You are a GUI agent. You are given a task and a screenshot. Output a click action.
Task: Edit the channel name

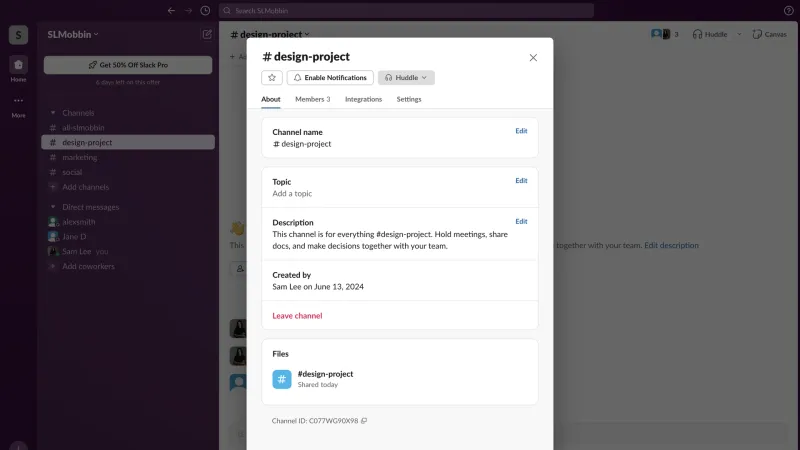click(521, 131)
